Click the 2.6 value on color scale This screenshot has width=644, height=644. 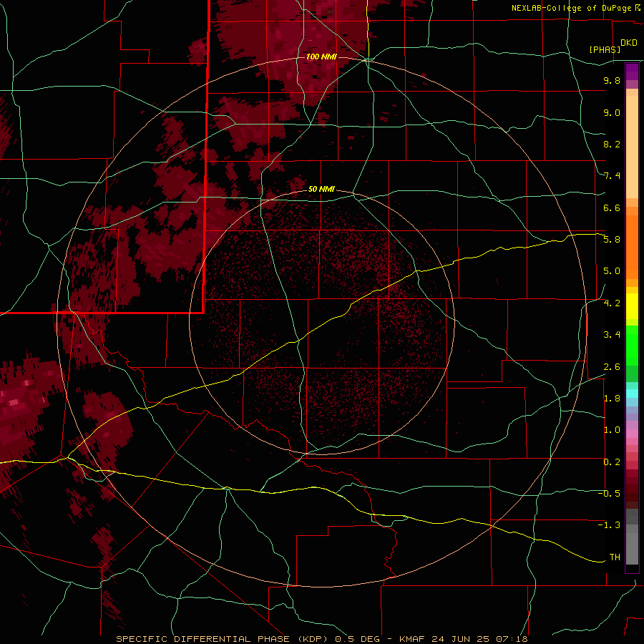coord(612,367)
